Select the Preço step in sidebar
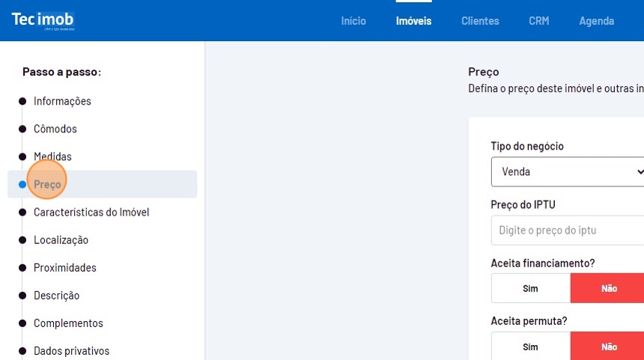 pyautogui.click(x=47, y=184)
